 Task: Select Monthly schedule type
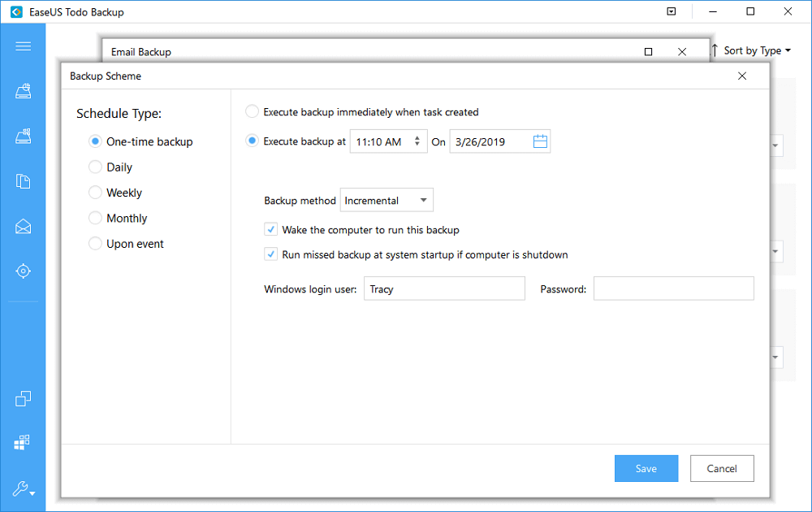(x=118, y=218)
